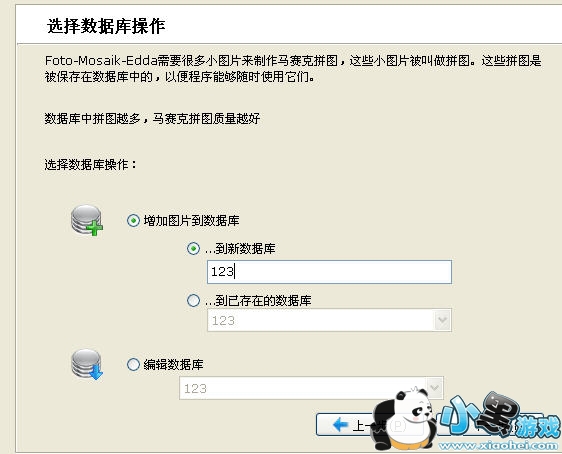562x454 pixels.
Task: Open the existing database combo box showing 123
Action: 329,320
